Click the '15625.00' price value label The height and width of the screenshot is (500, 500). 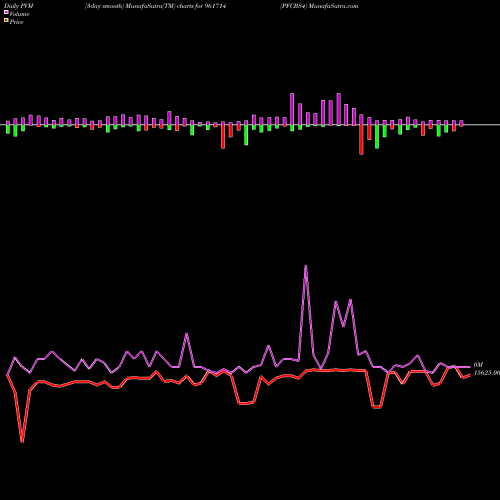487,373
